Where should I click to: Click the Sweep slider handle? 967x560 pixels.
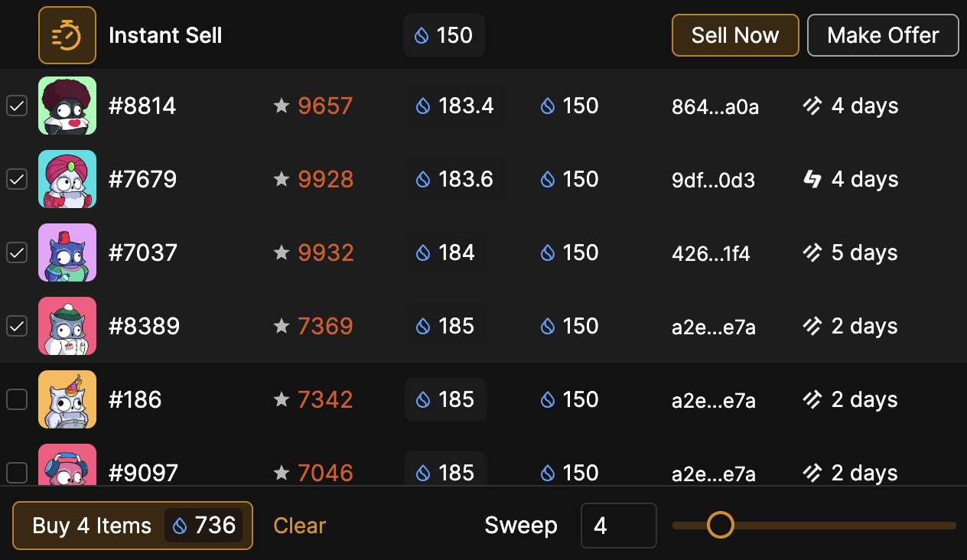720,525
